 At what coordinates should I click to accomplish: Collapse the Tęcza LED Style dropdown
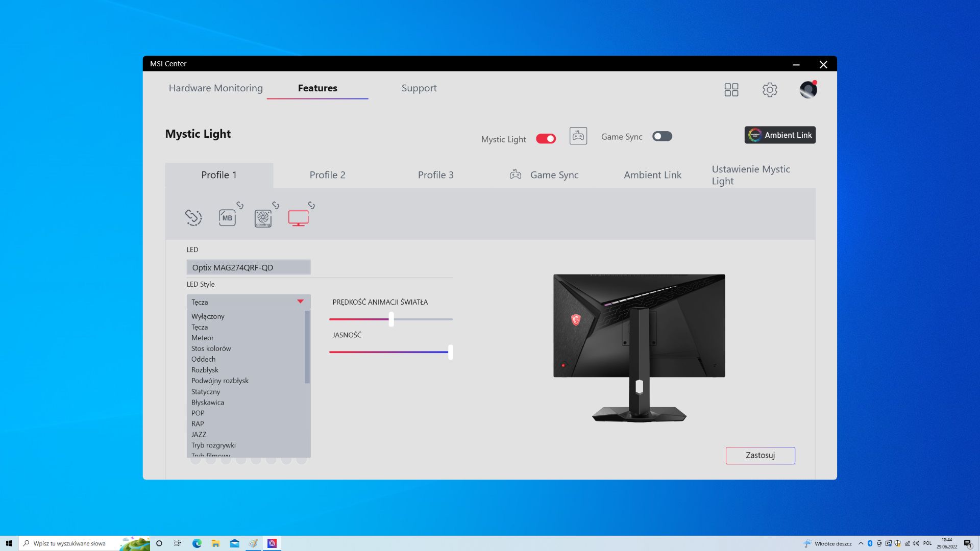pos(300,302)
